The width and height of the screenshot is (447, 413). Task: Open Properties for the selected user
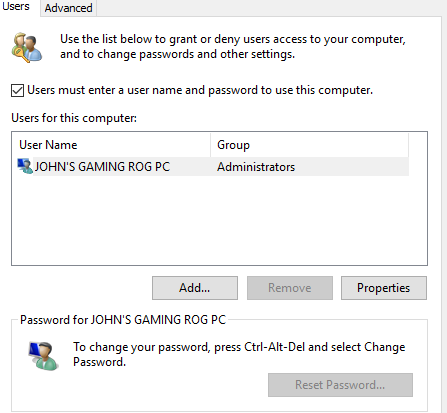pos(384,288)
